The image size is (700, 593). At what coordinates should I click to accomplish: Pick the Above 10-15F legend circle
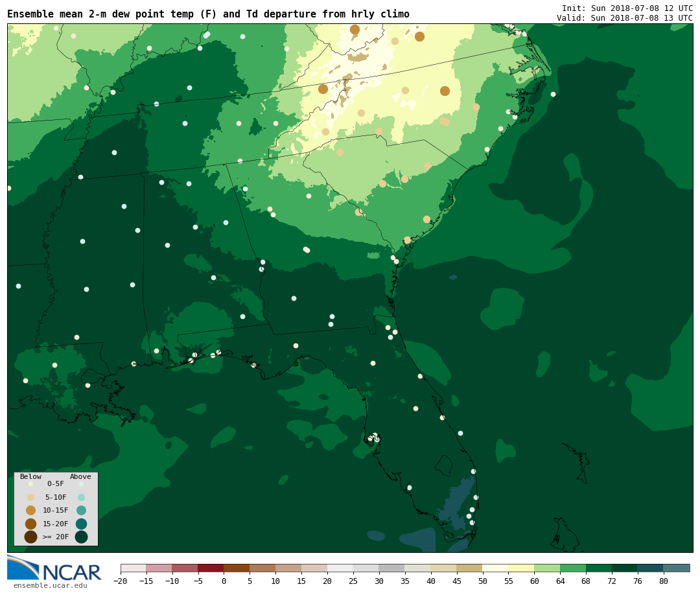pyautogui.click(x=81, y=511)
